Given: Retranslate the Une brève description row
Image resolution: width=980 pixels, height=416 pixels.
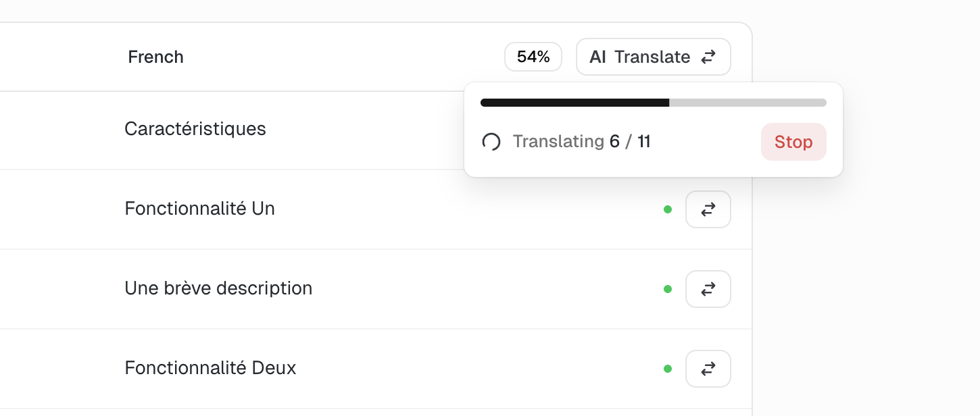Looking at the screenshot, I should (708, 289).
